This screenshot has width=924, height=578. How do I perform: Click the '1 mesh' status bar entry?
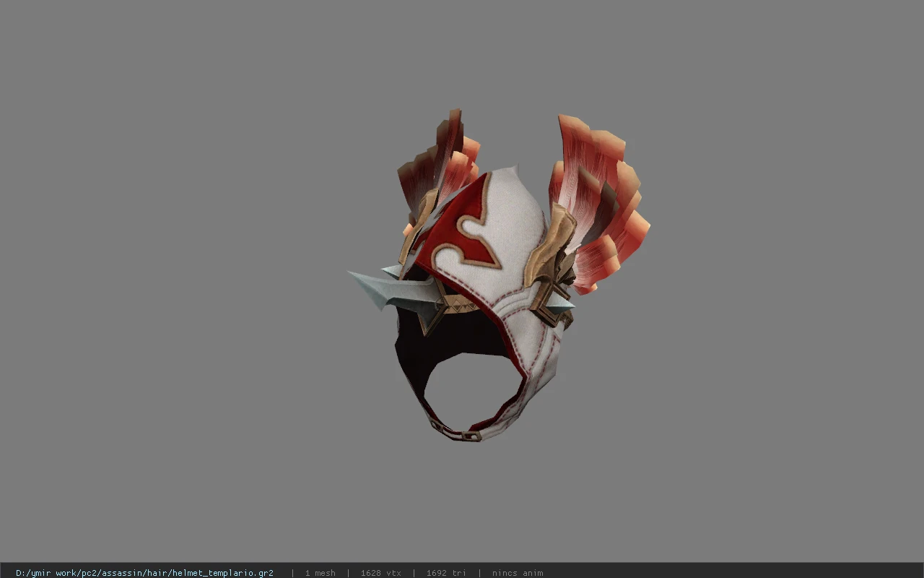tap(320, 572)
